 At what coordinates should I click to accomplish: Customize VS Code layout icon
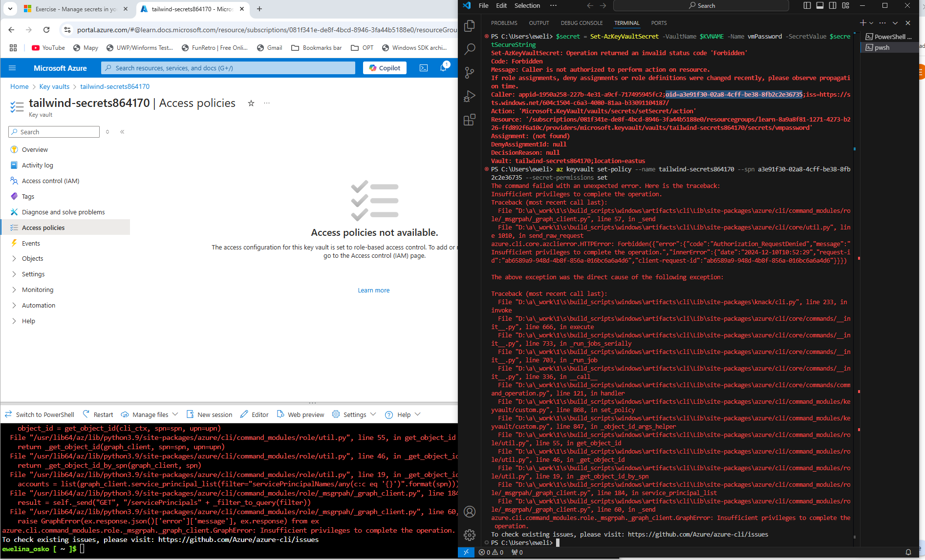click(846, 5)
